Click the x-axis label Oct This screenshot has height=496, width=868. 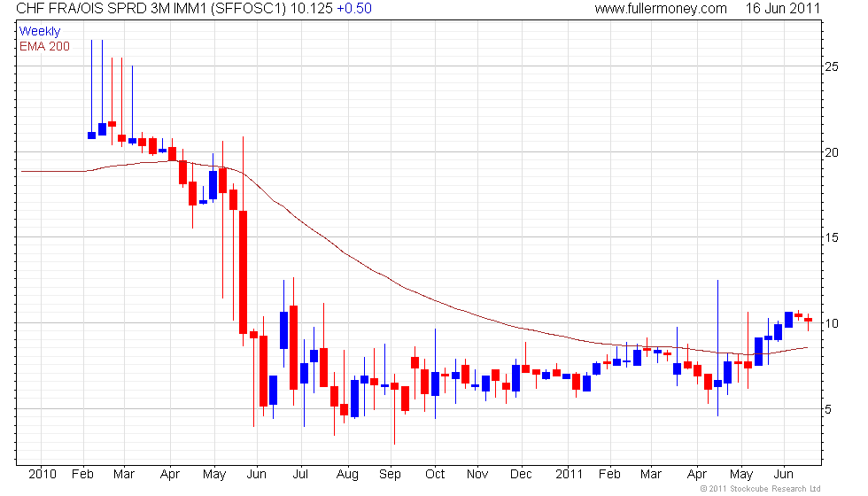point(435,475)
